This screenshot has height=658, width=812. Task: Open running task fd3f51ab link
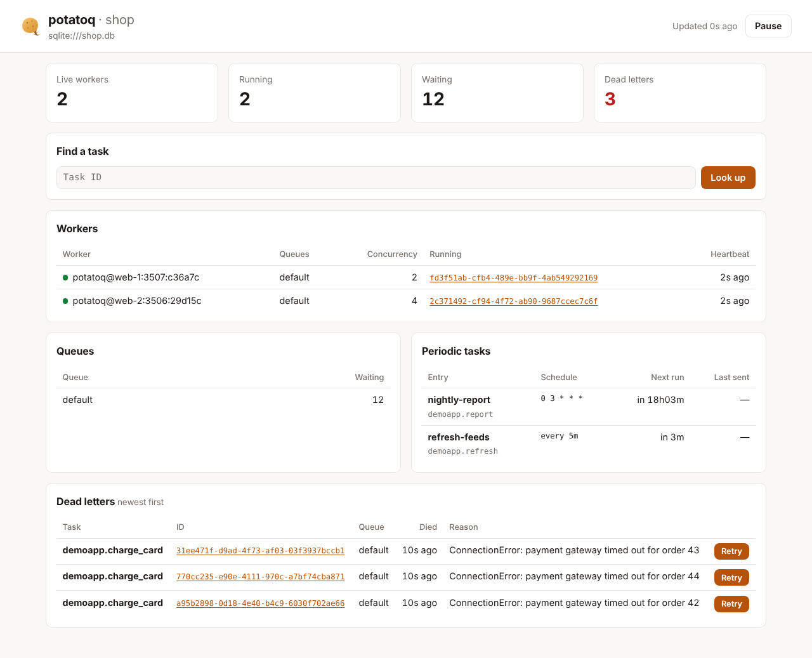[514, 278]
